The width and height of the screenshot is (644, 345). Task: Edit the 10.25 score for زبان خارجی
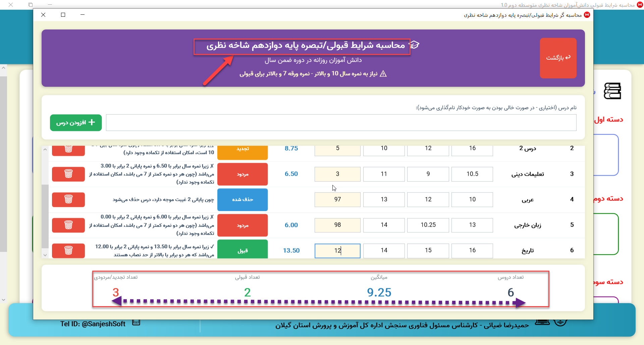(x=428, y=225)
